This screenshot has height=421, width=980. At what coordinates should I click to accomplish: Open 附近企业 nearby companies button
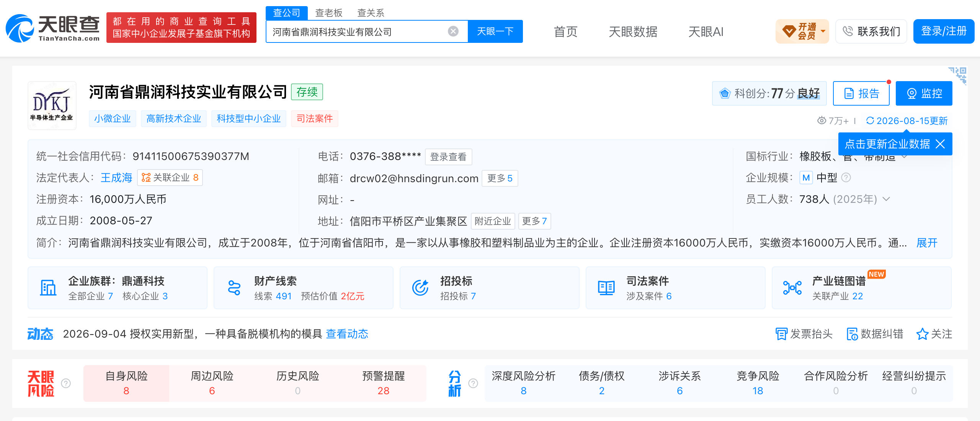tap(493, 221)
